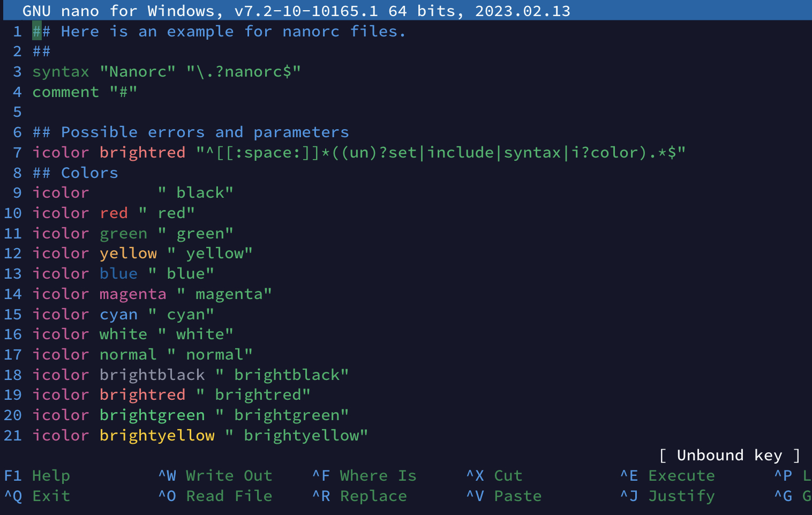Click the ^R Replace shortcut
This screenshot has height=515, width=812.
[359, 496]
